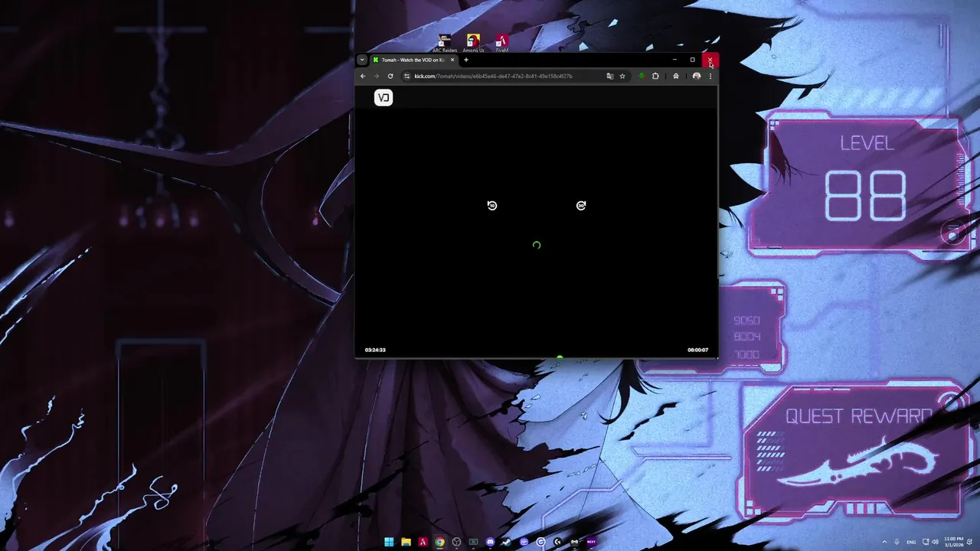Open Chrome's three-dot menu
The height and width of the screenshot is (551, 980).
pos(710,76)
